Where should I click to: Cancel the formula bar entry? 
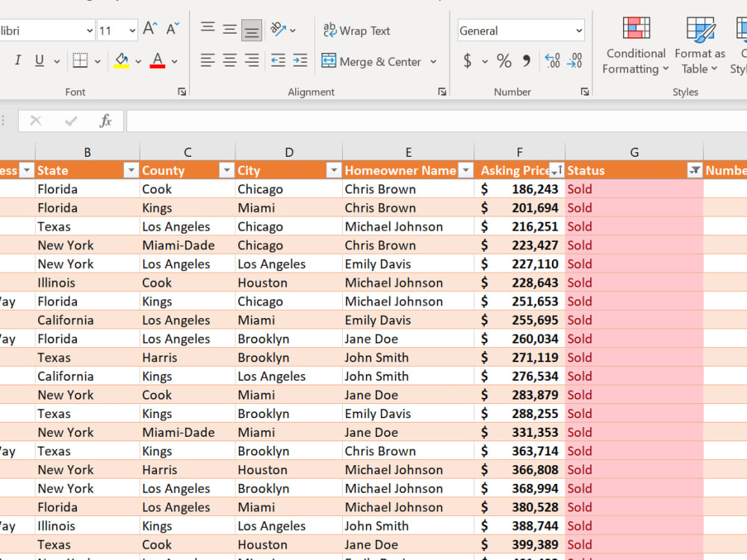(36, 121)
